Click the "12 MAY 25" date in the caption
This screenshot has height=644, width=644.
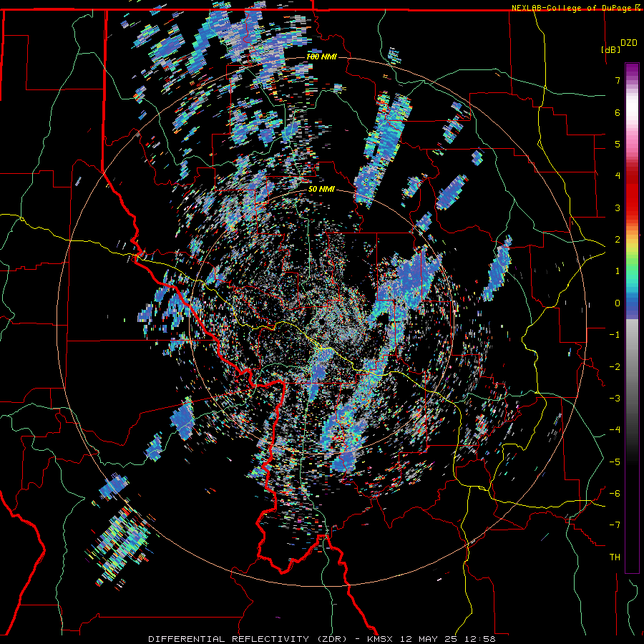click(x=429, y=639)
